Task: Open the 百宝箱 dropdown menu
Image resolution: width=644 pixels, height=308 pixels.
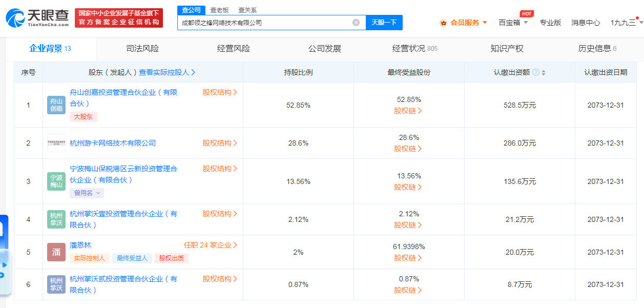Action: coord(513,23)
